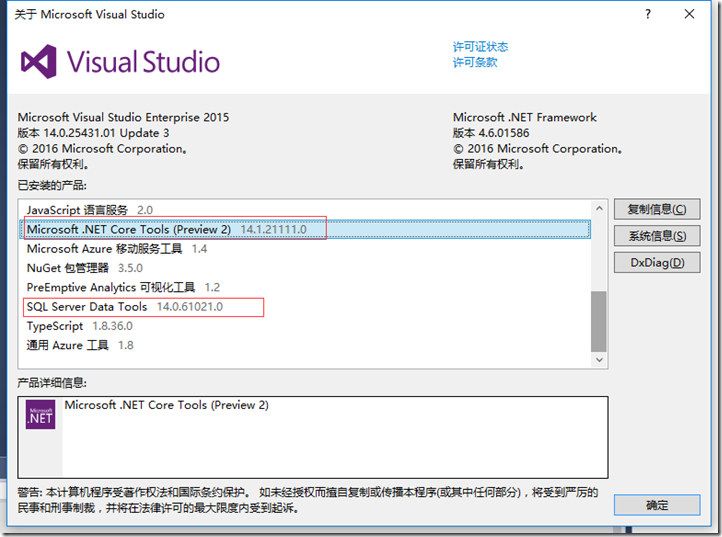This screenshot has width=722, height=537.
Task: Select Microsoft Azure 移动服务工具 row
Action: click(305, 249)
